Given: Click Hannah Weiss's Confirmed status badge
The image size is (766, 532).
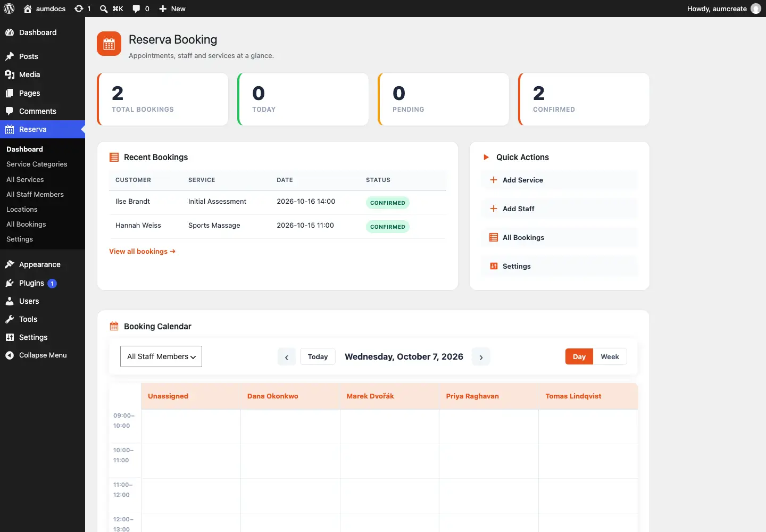Looking at the screenshot, I should pos(387,227).
